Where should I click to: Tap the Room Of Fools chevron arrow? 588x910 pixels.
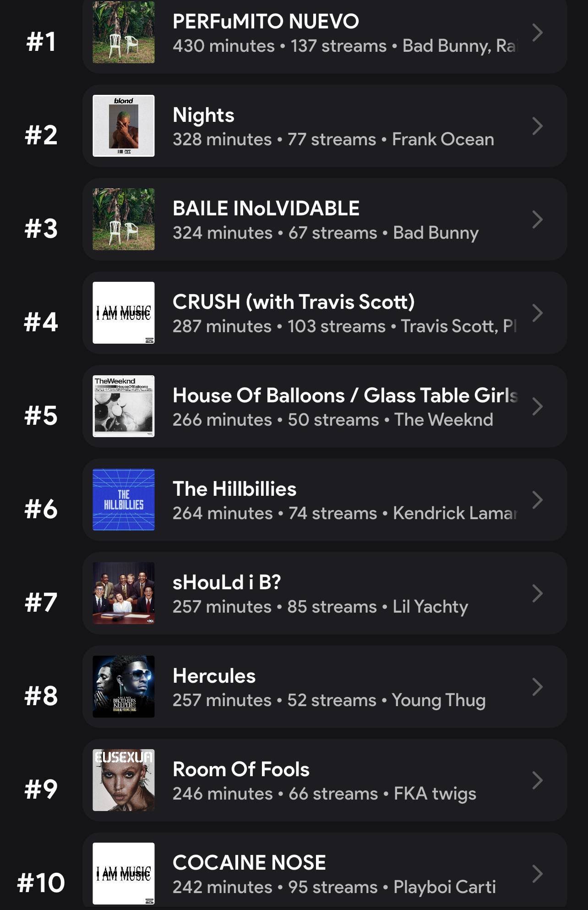click(x=538, y=780)
